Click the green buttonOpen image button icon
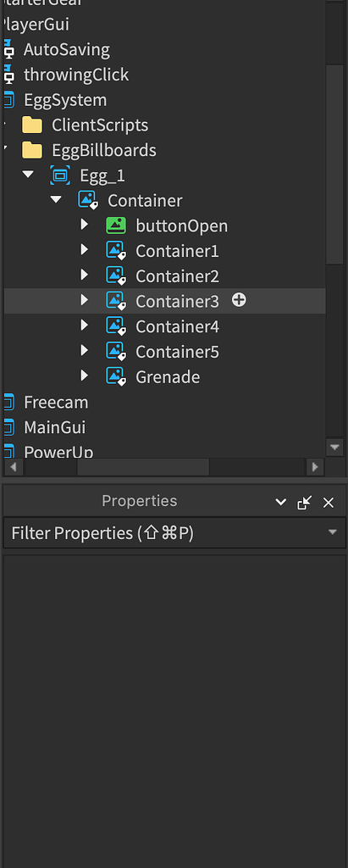Viewport: 348px width, 868px height. [x=116, y=225]
